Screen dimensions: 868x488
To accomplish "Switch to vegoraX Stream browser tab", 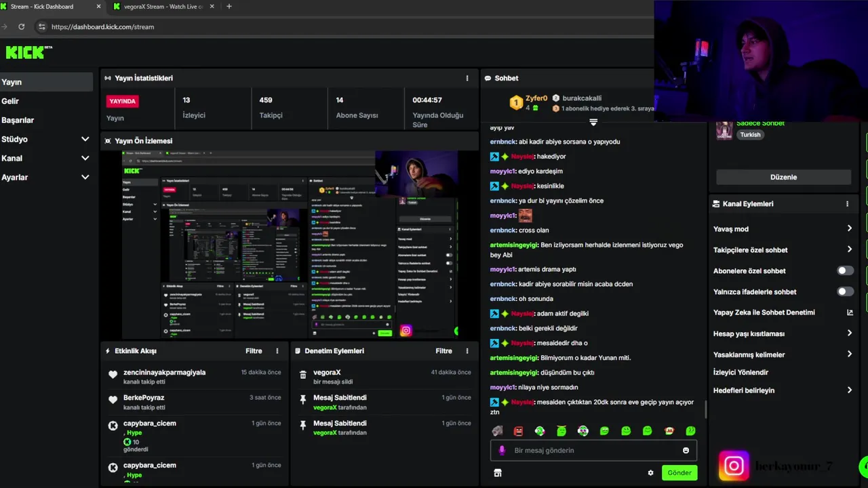I will point(163,7).
